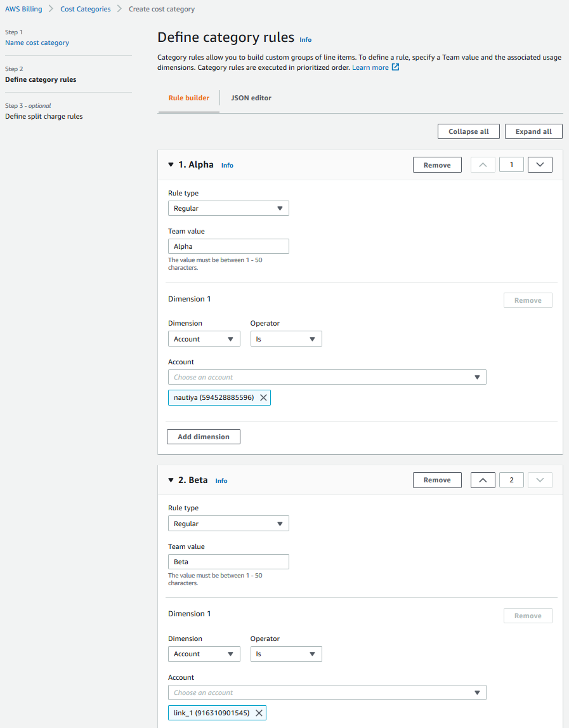Select the Rule builder tab
Image resolution: width=569 pixels, height=728 pixels.
pyautogui.click(x=188, y=98)
